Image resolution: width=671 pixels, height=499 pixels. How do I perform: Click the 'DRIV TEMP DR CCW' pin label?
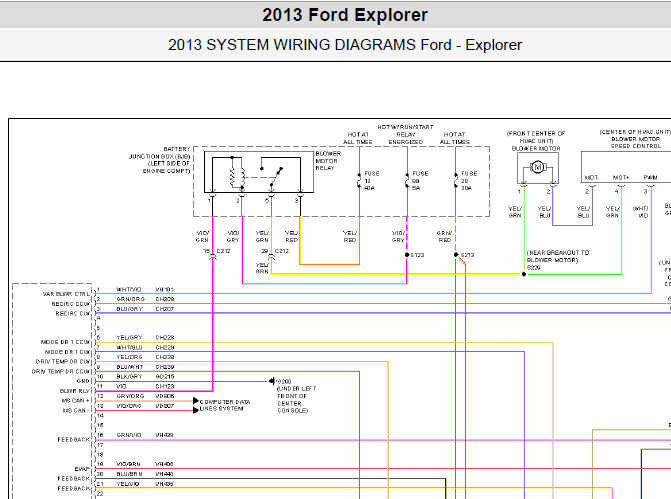click(61, 371)
